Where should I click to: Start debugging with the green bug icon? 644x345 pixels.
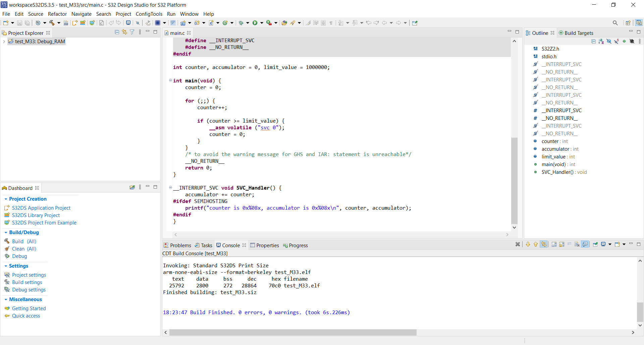point(241,23)
